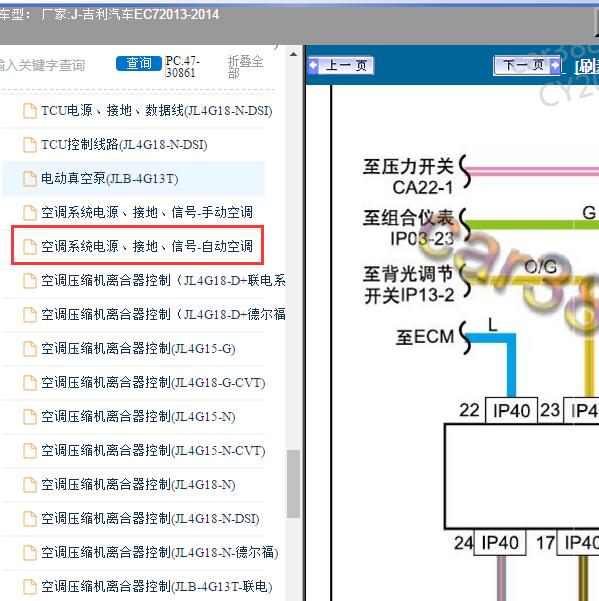Click document icon beside JL4G15-G entry
Screen dimensions: 599x601
[30, 349]
